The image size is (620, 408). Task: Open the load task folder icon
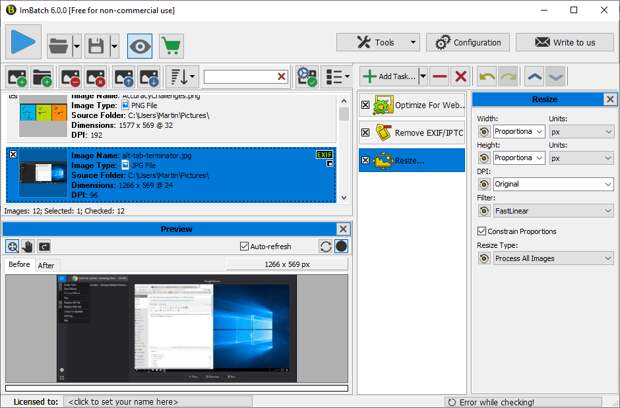[59, 46]
